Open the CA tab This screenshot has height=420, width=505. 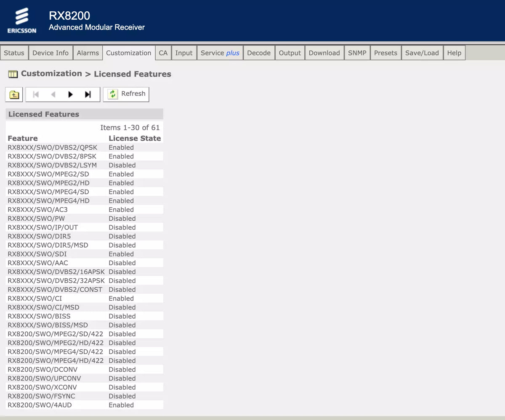tap(163, 53)
